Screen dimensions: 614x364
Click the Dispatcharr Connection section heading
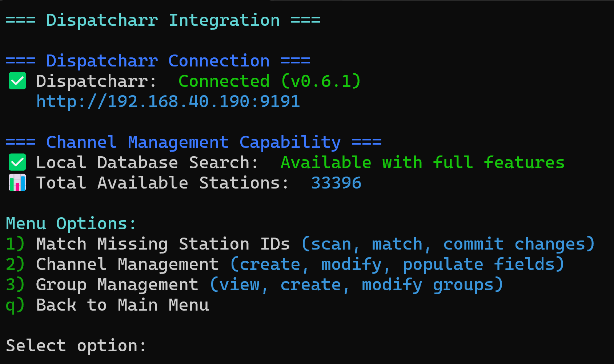pos(158,61)
